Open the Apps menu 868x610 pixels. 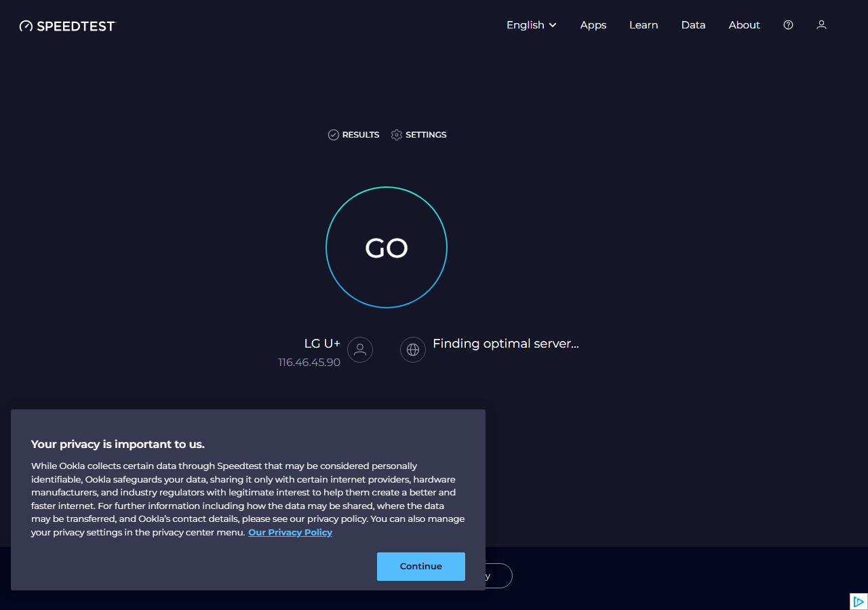pos(593,25)
